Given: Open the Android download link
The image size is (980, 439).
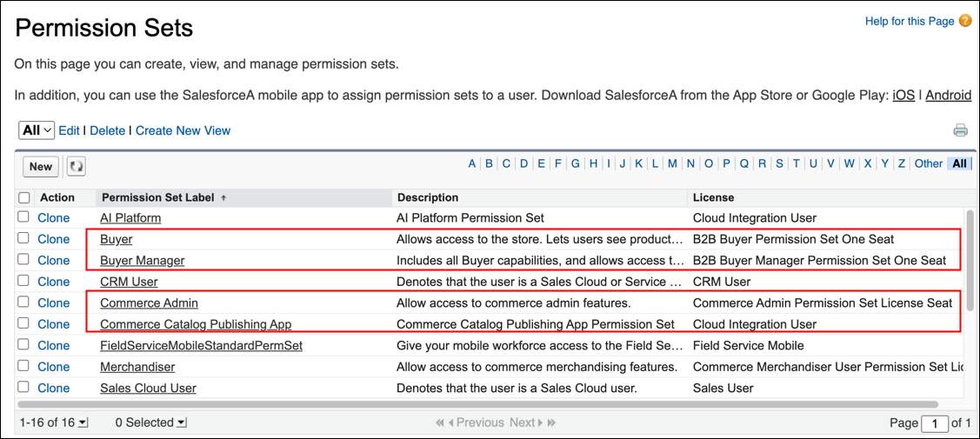Looking at the screenshot, I should click(948, 96).
